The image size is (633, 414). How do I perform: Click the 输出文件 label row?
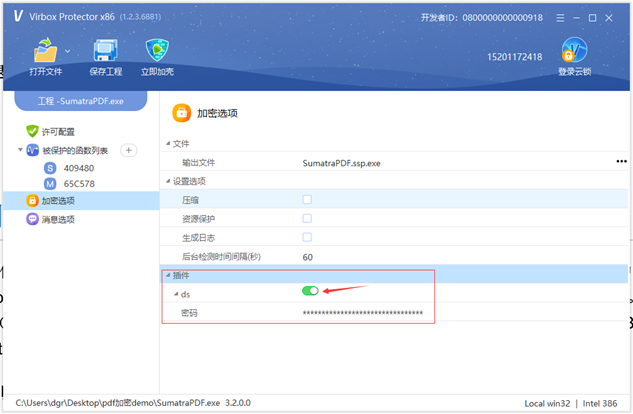(x=199, y=163)
